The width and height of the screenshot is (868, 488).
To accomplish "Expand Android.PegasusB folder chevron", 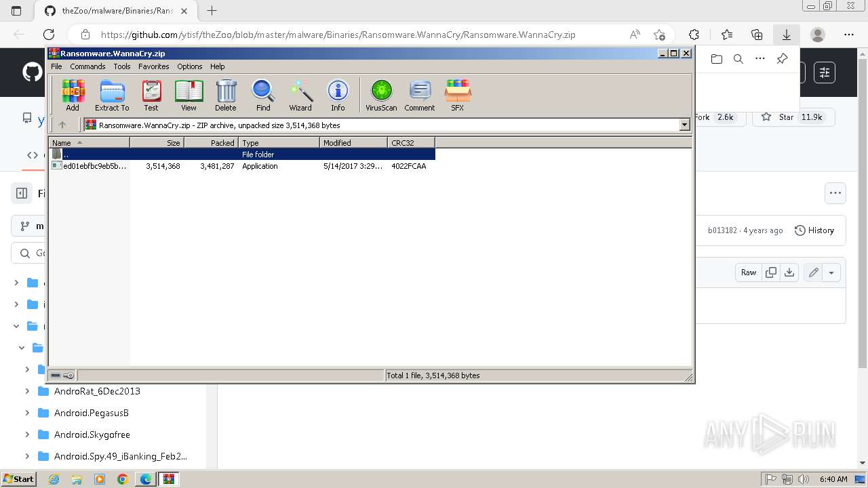I will pyautogui.click(x=27, y=413).
